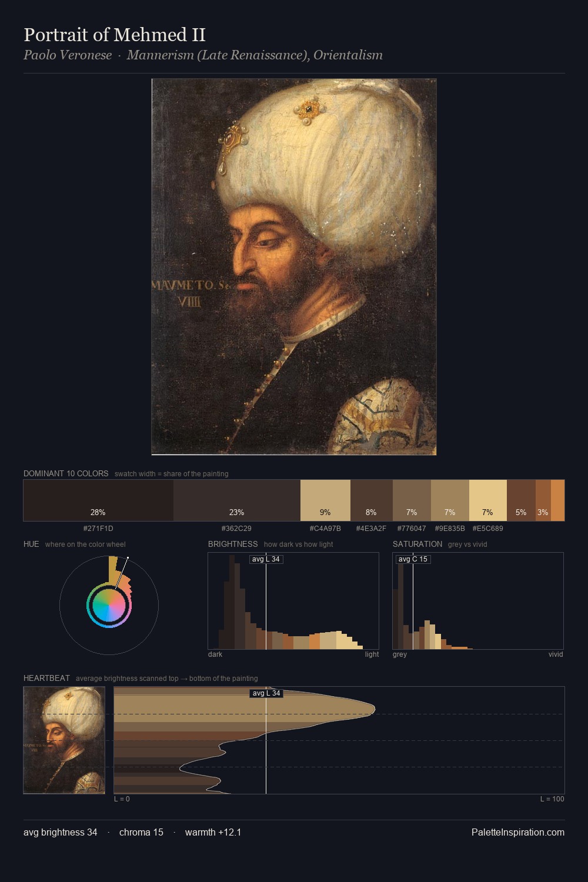Click hex code '#4E3A2F' label
This screenshot has width=588, height=882.
pyautogui.click(x=371, y=529)
